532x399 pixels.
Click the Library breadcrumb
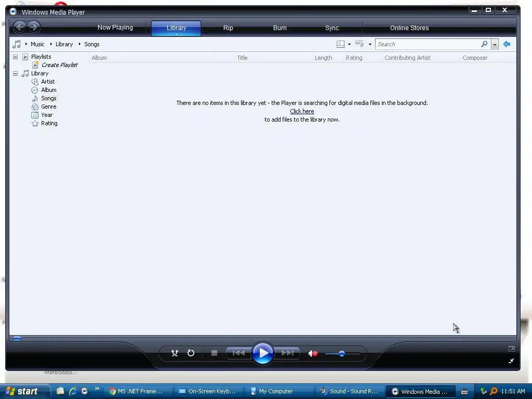(x=64, y=44)
